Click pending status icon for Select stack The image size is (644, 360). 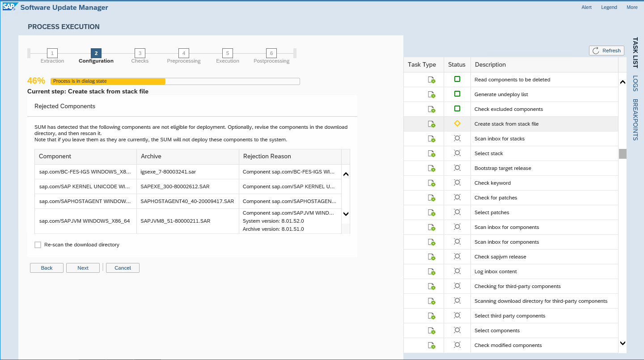pyautogui.click(x=457, y=153)
